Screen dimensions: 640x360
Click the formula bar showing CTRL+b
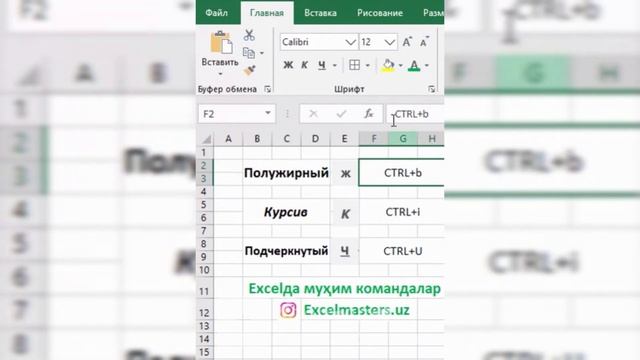[415, 114]
